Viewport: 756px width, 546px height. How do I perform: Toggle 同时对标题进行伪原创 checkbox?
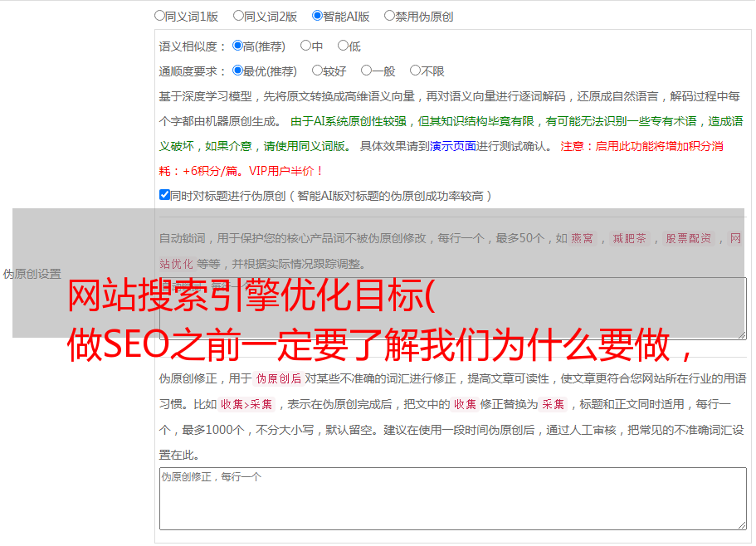164,195
